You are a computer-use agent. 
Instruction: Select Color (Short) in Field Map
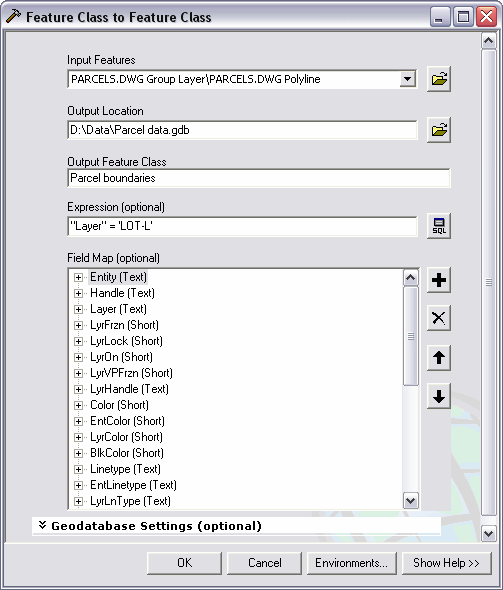(119, 405)
